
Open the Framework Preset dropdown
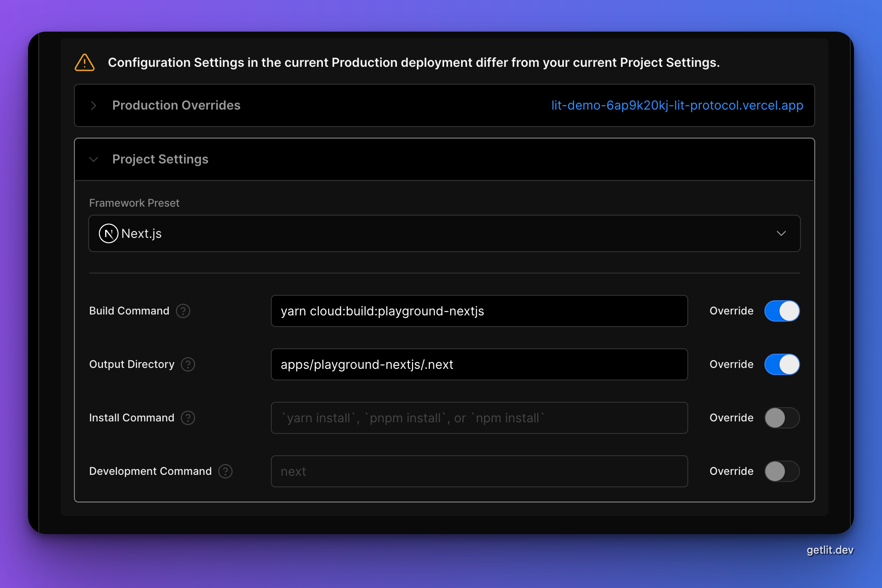445,233
